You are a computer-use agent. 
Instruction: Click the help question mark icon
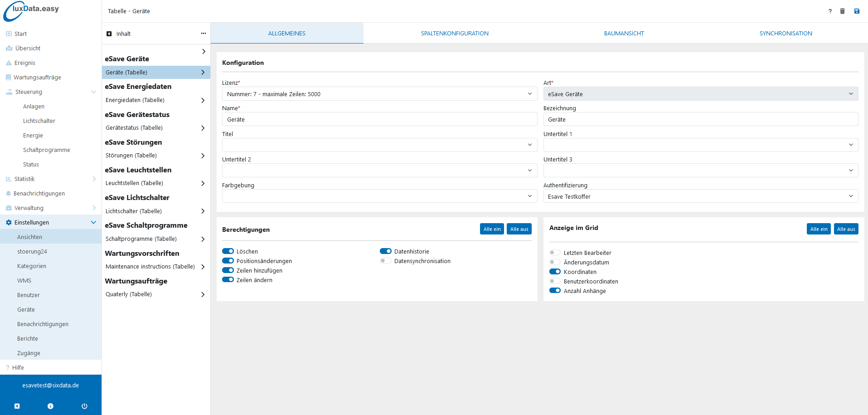[830, 11]
